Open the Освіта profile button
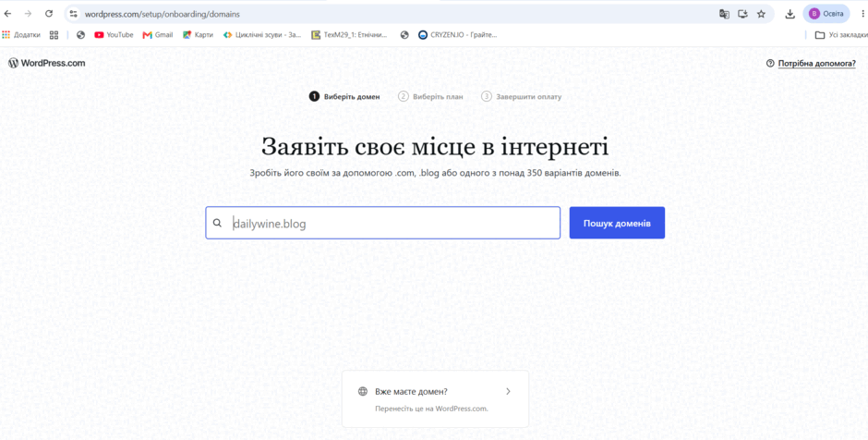Image resolution: width=868 pixels, height=440 pixels. pos(826,14)
